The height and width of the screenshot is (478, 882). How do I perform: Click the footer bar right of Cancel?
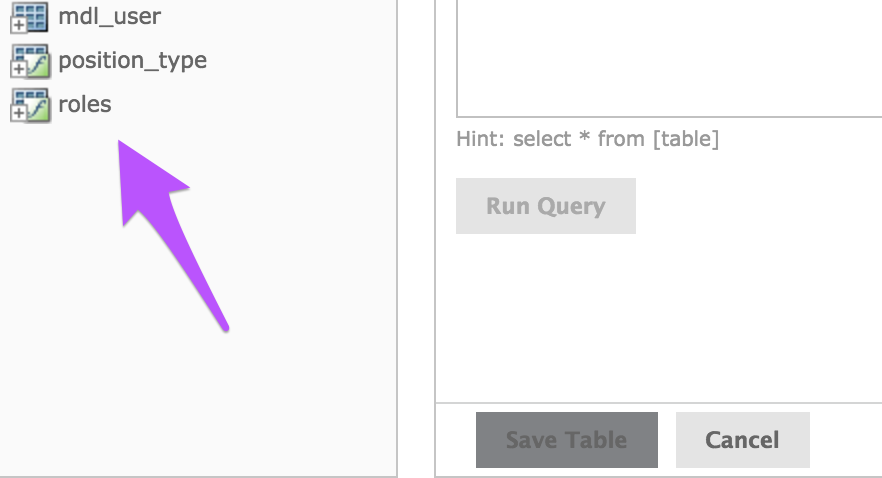[846, 440]
